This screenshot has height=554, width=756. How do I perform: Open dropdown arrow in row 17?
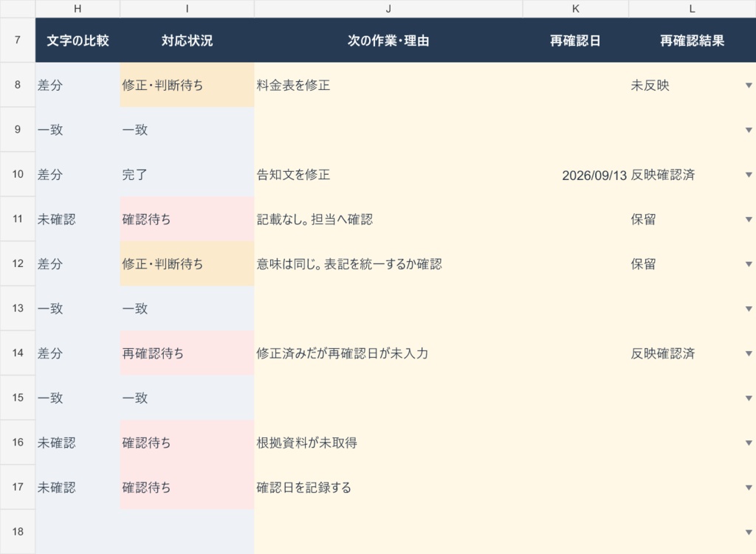pos(749,488)
